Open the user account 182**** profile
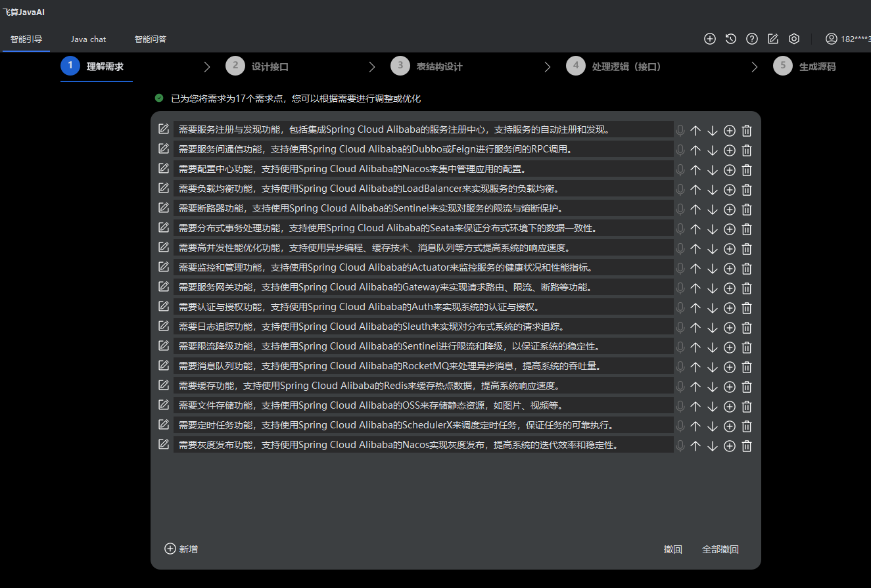871x588 pixels. pos(848,39)
